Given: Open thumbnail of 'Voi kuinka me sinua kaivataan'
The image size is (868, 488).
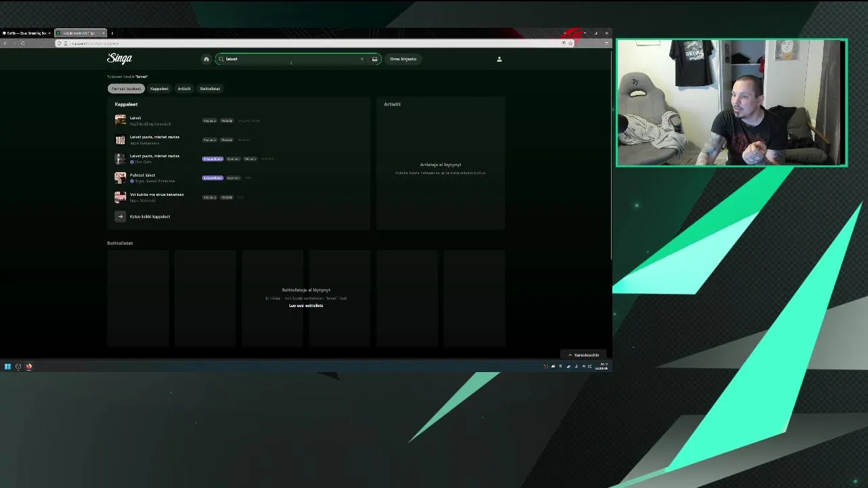Looking at the screenshot, I should [x=120, y=197].
